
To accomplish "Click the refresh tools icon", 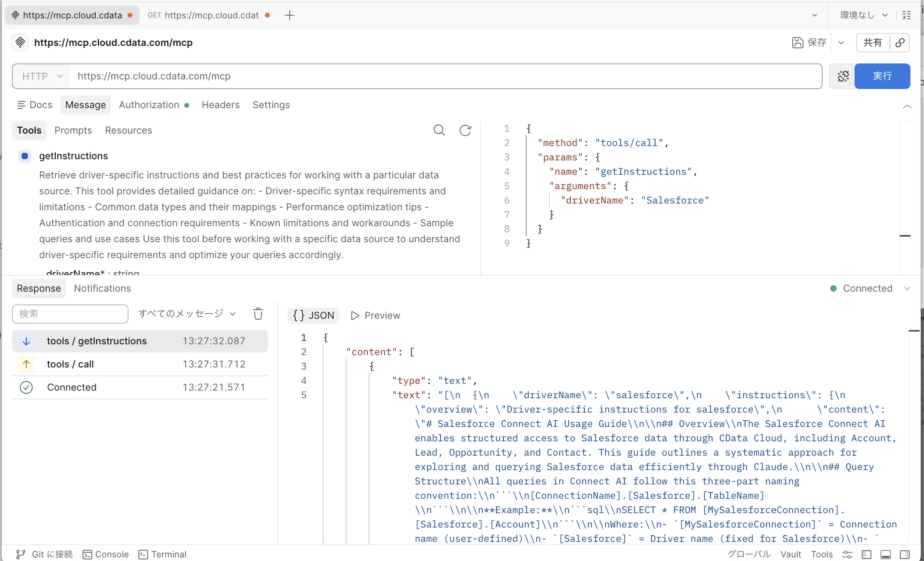I will [x=465, y=130].
